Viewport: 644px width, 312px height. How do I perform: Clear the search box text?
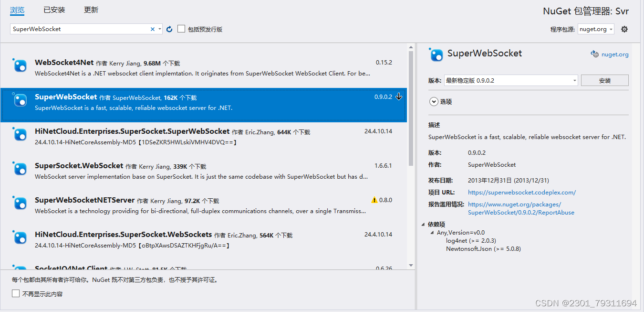[x=153, y=29]
